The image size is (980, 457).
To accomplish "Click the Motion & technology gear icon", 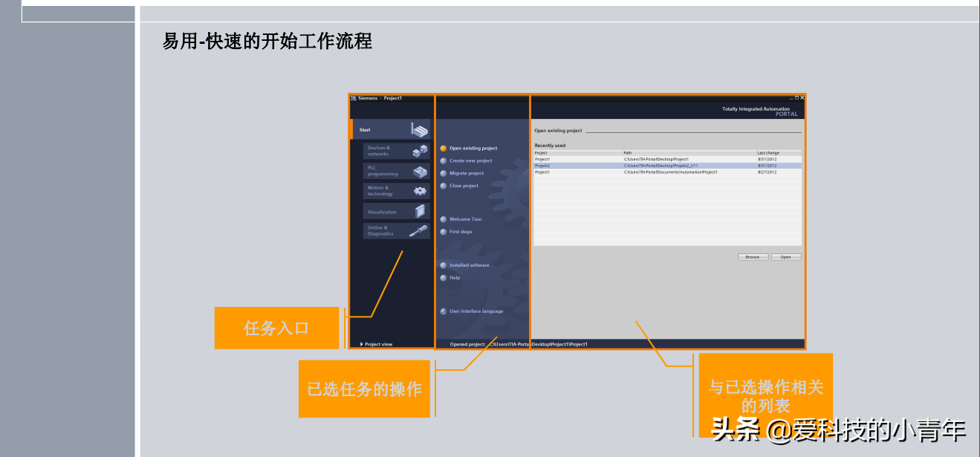I will (x=420, y=192).
